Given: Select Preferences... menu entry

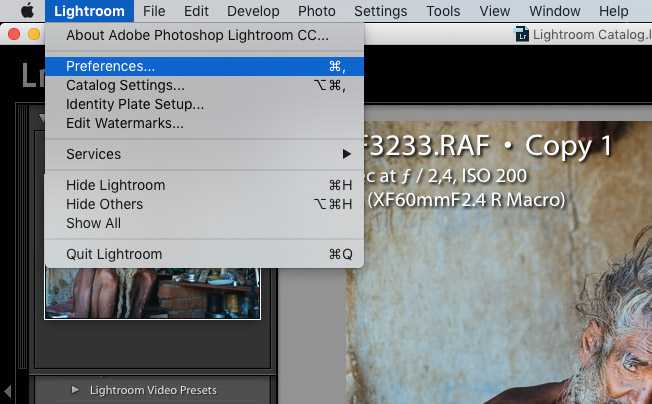Looking at the screenshot, I should 204,67.
